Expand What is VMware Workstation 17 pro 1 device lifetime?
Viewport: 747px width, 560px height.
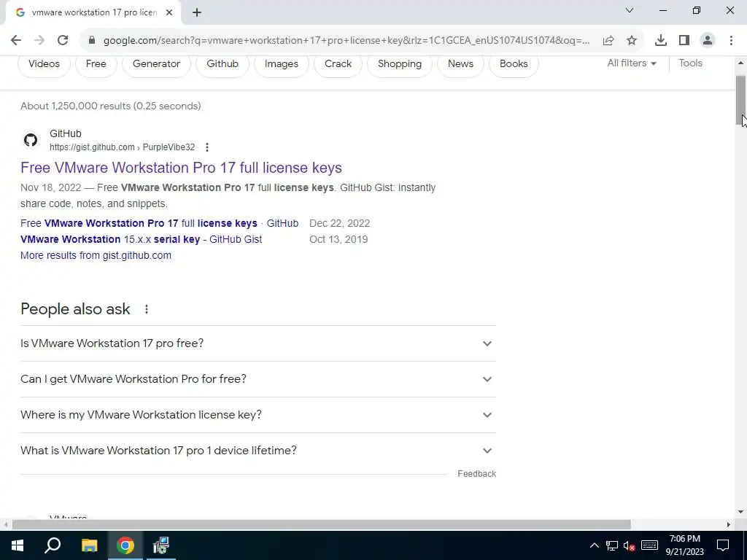pyautogui.click(x=258, y=451)
